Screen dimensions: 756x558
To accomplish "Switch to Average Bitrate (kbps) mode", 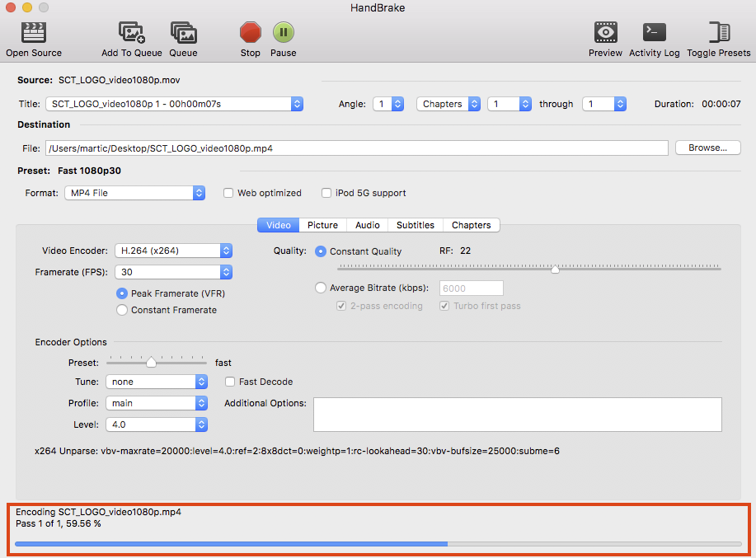I will tap(320, 288).
